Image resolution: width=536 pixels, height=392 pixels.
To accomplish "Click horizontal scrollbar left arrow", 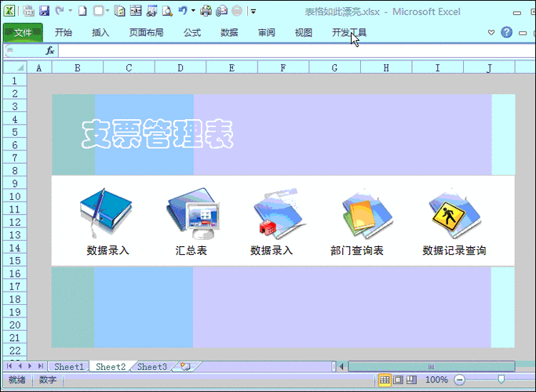I will pyautogui.click(x=341, y=367).
